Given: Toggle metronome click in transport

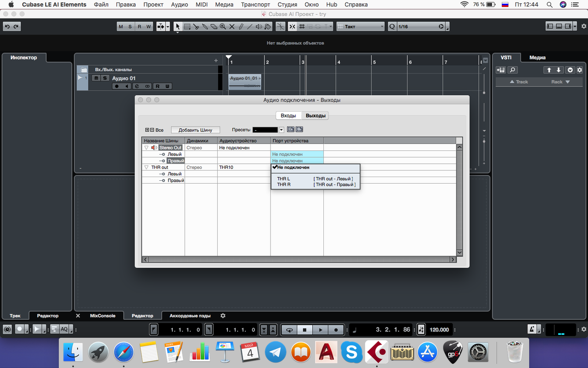Looking at the screenshot, I should point(531,329).
